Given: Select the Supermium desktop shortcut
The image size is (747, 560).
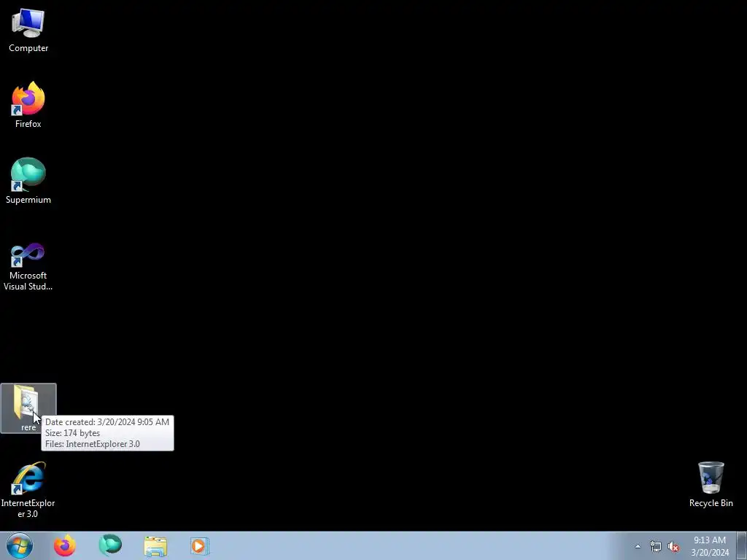Looking at the screenshot, I should (28, 181).
